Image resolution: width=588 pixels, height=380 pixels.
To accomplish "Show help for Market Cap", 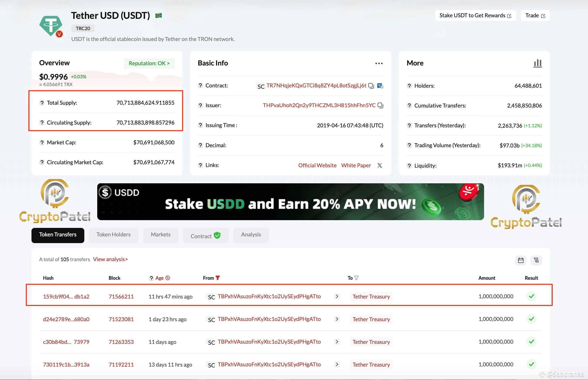I will point(42,142).
